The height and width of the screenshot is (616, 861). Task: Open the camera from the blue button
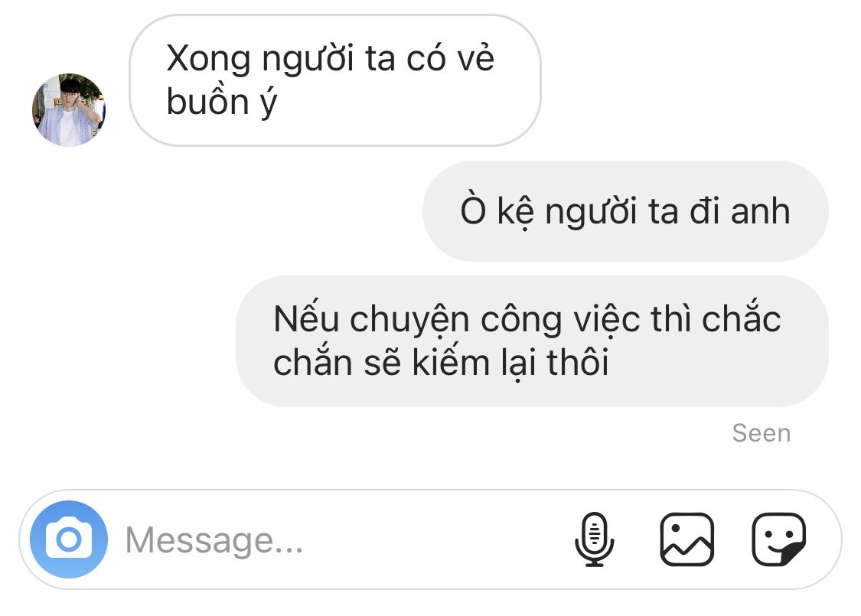69,539
